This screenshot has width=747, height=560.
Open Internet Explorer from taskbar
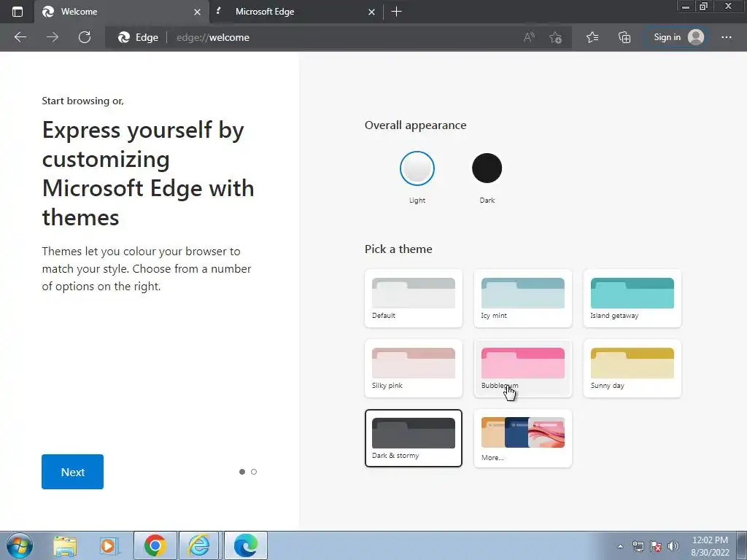(x=198, y=545)
